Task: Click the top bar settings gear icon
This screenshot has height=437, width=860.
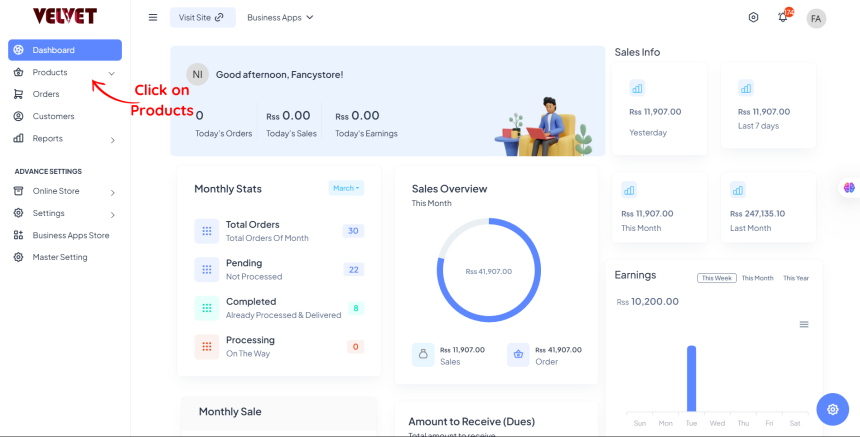Action: coord(753,17)
